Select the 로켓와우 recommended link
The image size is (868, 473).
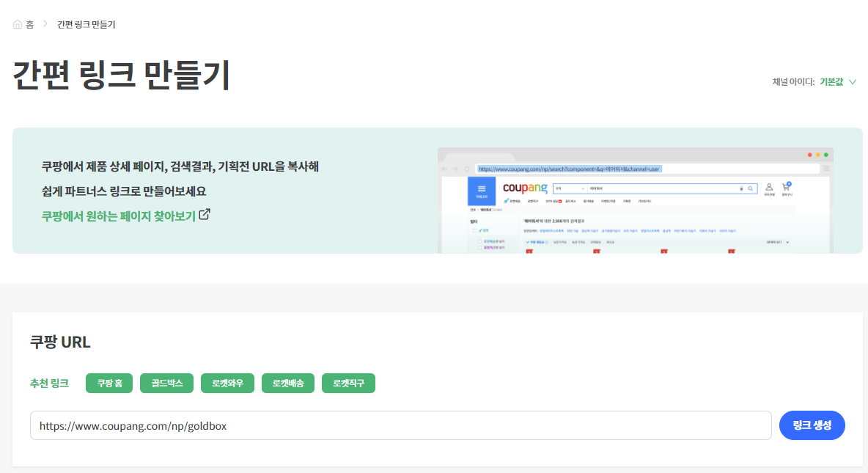coord(227,384)
